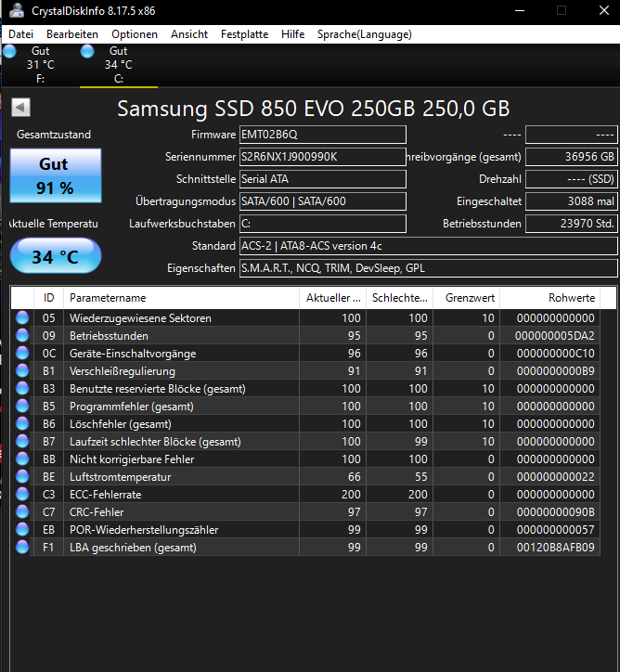Select the F: drive health status orb

coord(9,51)
